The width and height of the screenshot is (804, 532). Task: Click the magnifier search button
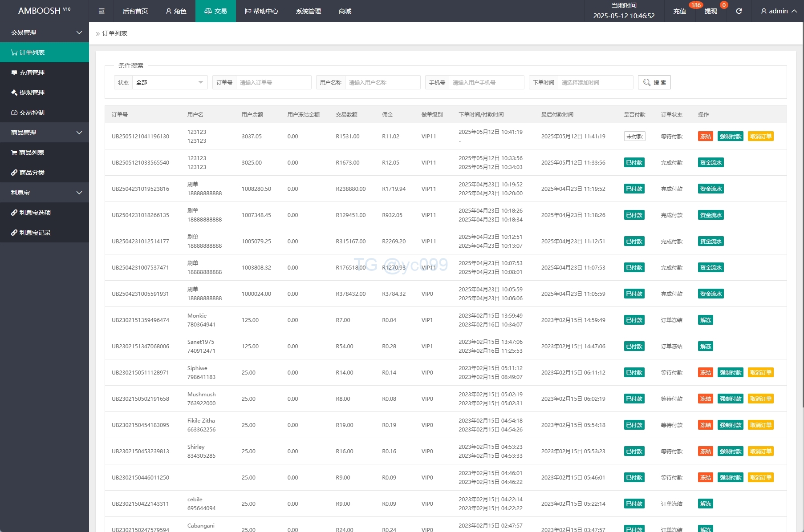(x=654, y=82)
